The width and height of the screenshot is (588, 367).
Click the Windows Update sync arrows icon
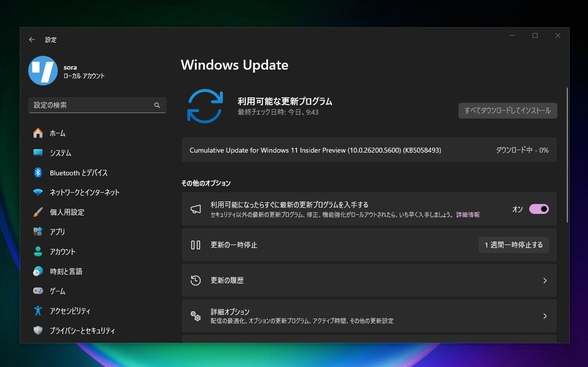[x=205, y=106]
